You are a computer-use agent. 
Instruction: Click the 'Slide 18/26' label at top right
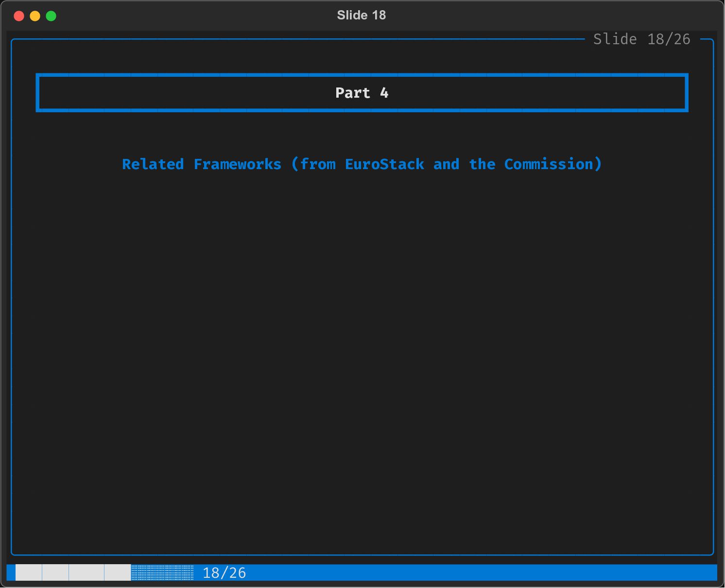click(642, 39)
